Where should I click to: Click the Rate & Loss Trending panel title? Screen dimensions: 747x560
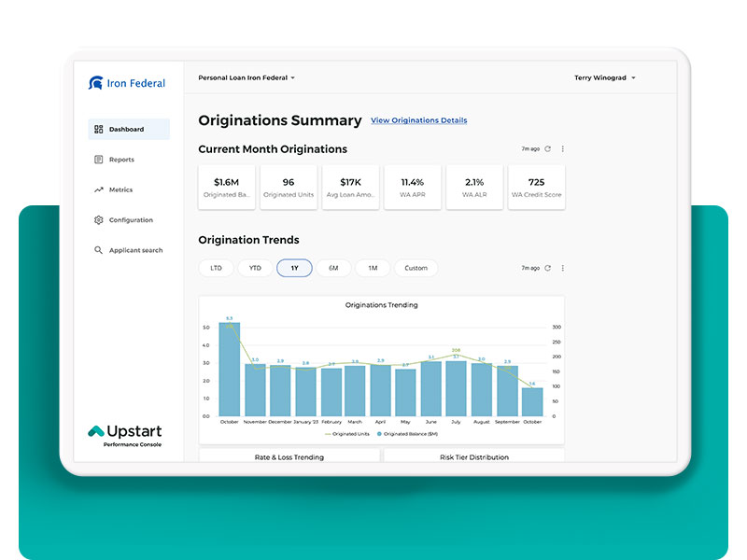pyautogui.click(x=289, y=457)
